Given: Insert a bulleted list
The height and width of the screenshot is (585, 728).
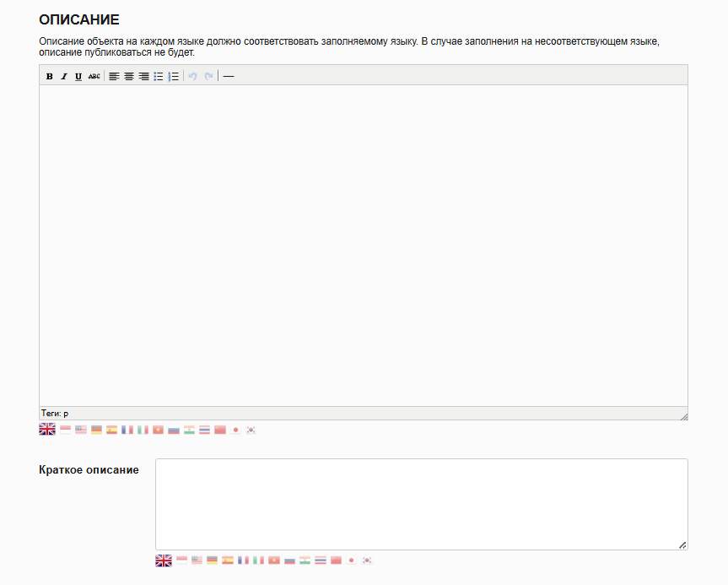Looking at the screenshot, I should [159, 76].
